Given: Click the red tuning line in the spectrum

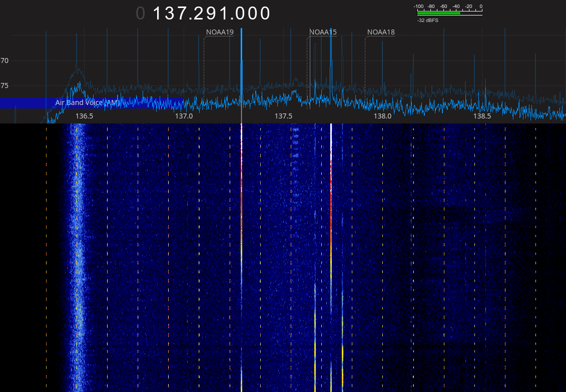Looking at the screenshot, I should (241, 75).
